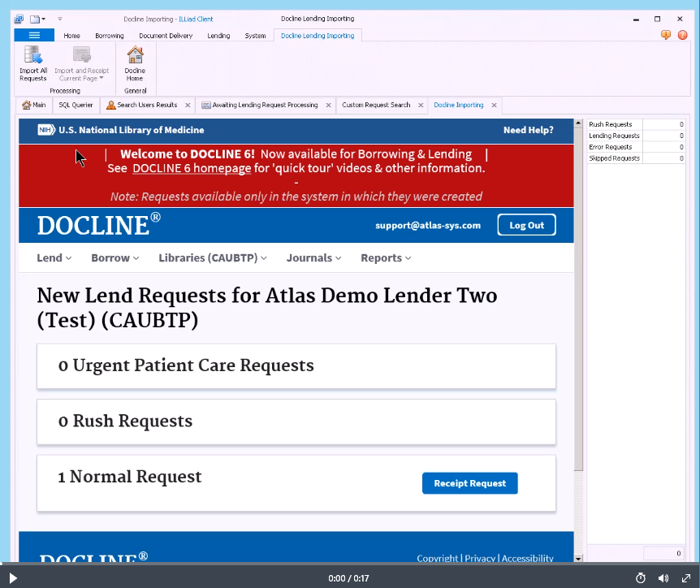This screenshot has height=588, width=700.
Task: Open the Home ribbon tab
Action: click(x=71, y=36)
